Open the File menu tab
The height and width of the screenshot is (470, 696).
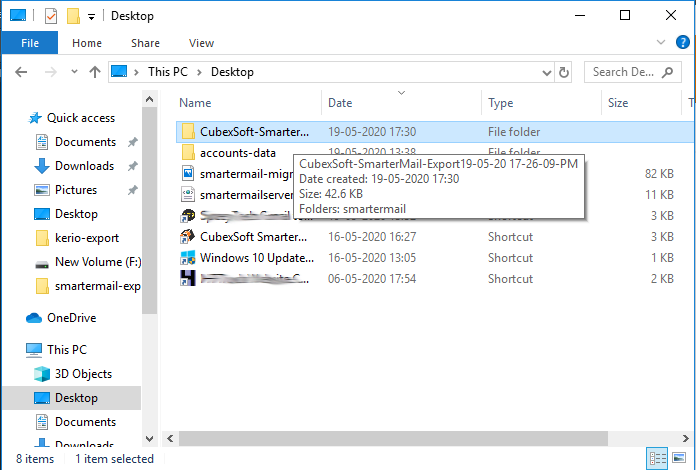point(30,43)
